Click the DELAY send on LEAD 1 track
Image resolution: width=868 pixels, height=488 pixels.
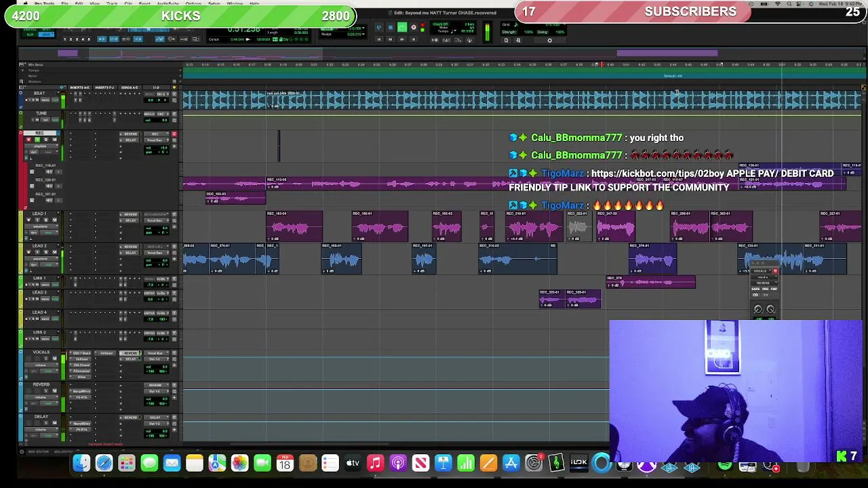pyautogui.click(x=130, y=220)
